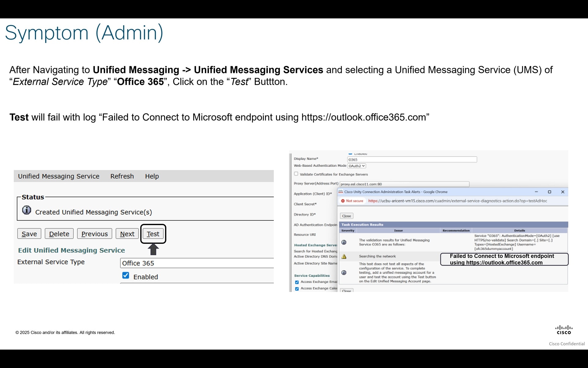The height and width of the screenshot is (368, 588).
Task: Click the Proxy Server address field
Action: pos(404,184)
